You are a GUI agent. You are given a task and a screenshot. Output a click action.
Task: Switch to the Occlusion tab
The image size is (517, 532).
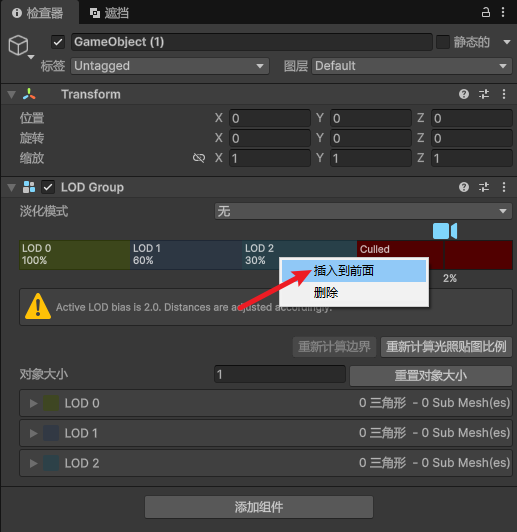(109, 13)
